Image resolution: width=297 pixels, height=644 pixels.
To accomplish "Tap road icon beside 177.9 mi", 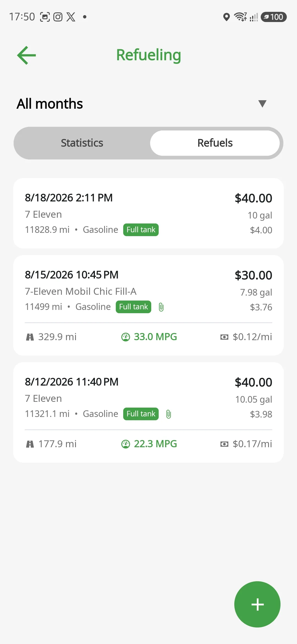I will 30,444.
